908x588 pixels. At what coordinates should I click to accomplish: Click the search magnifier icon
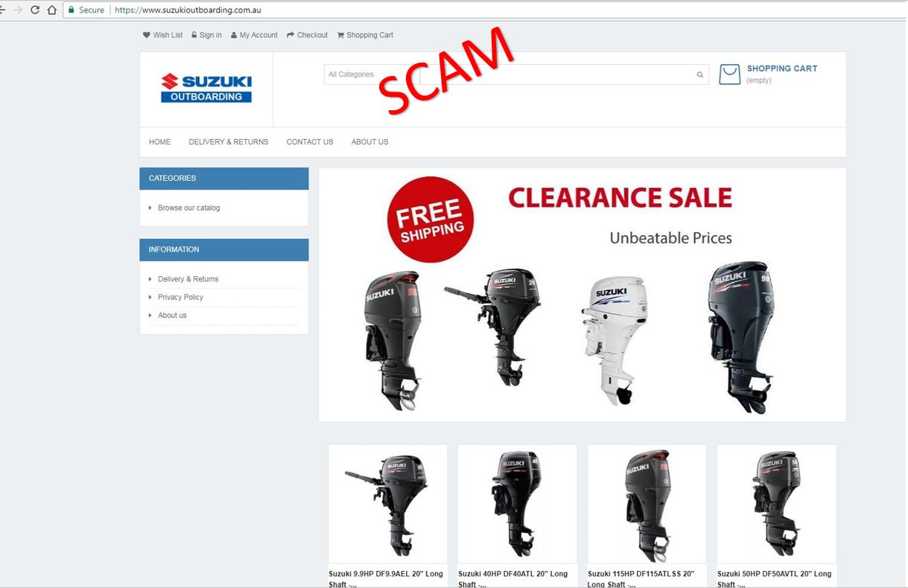click(x=700, y=74)
